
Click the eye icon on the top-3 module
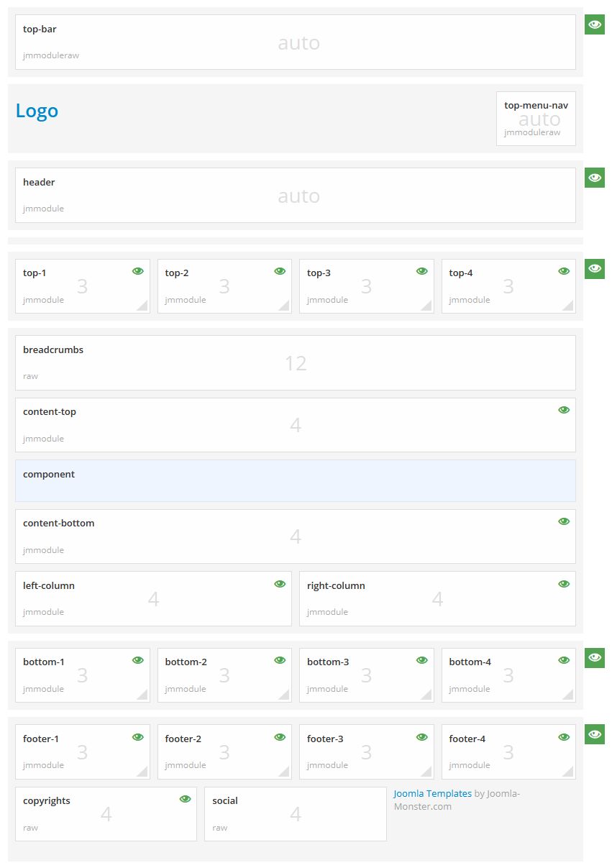click(x=421, y=270)
